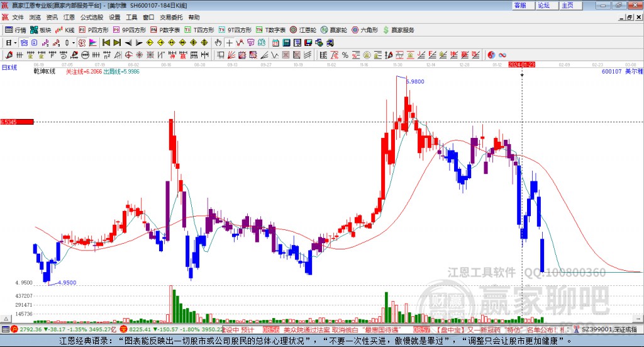Screen dimensions: 644x347
Task: Click the Shenzhen index 8225.41 status entry
Action: (x=172, y=329)
